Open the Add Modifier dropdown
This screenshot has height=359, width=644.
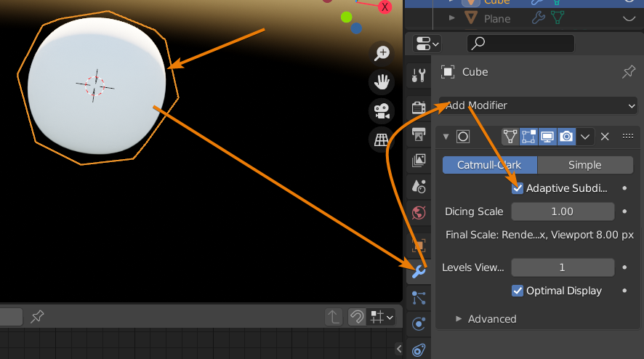(x=538, y=105)
